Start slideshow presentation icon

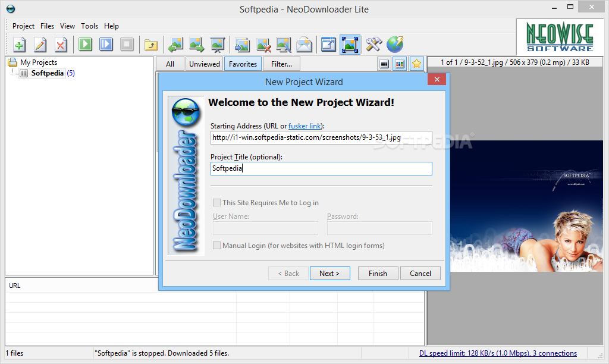tap(218, 44)
